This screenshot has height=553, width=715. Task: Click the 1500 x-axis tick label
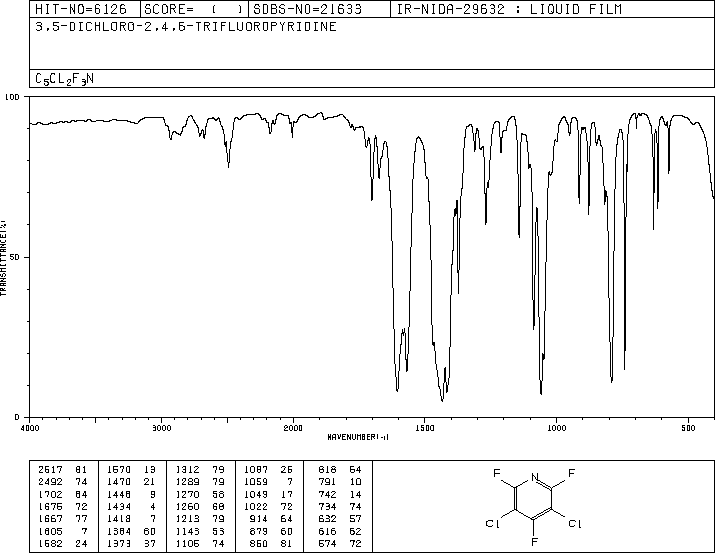(425, 428)
